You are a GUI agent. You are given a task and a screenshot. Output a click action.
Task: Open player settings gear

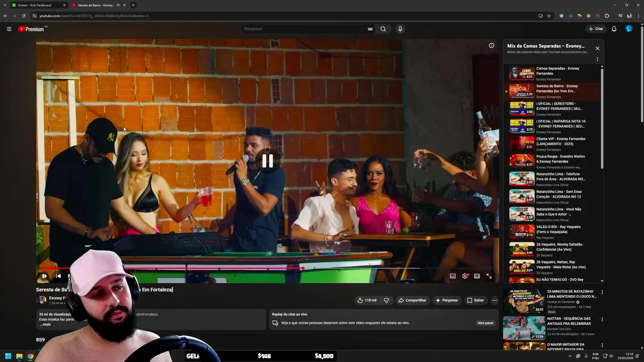(465, 276)
